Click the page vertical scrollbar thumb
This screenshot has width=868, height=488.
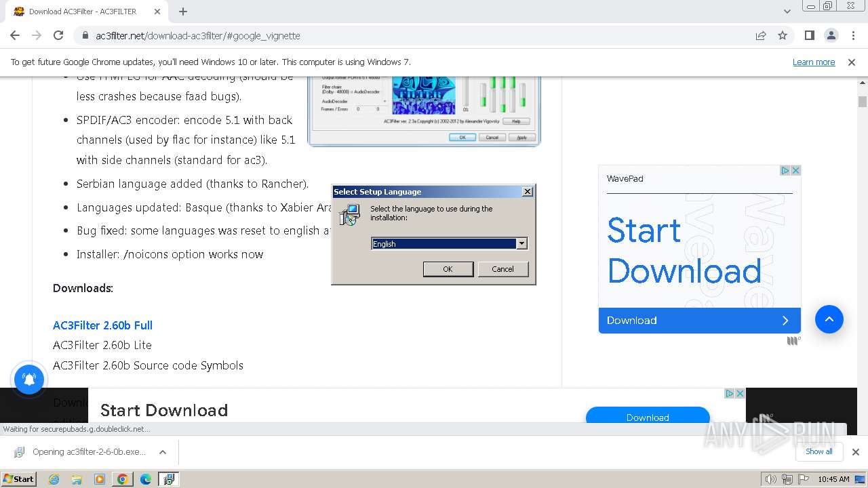[863, 102]
